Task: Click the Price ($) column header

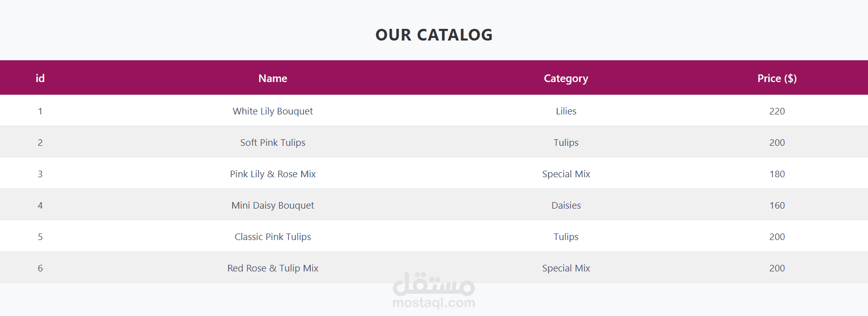Action: pos(777,78)
